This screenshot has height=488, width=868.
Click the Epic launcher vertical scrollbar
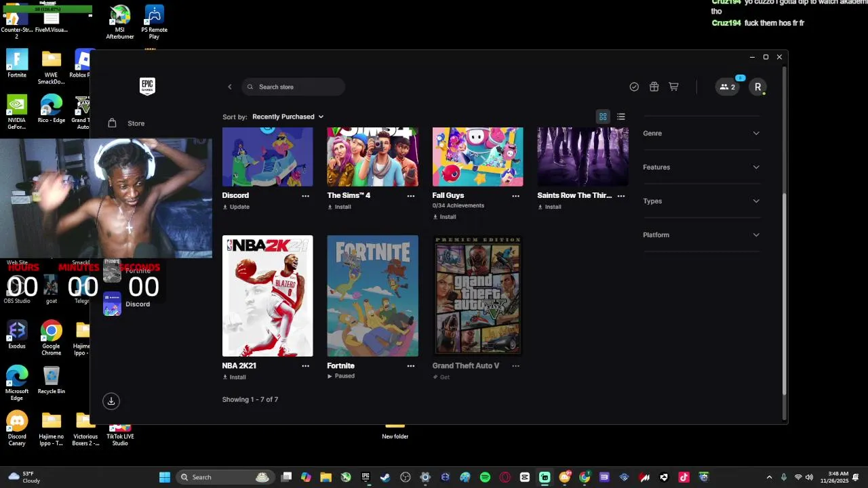click(785, 293)
